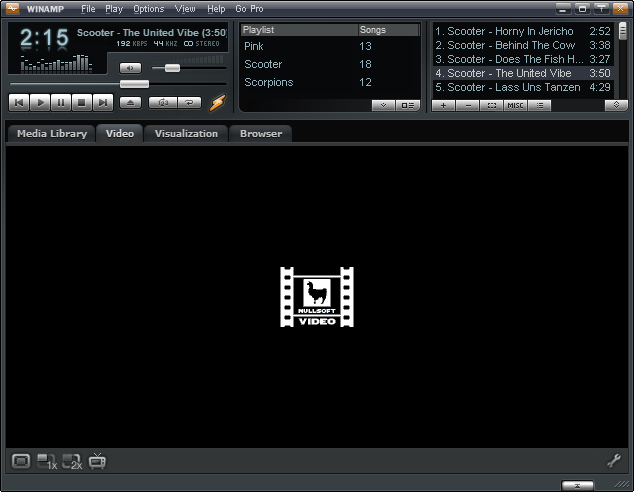This screenshot has width=634, height=492.
Task: Click the playlist selection button
Action: (x=491, y=106)
